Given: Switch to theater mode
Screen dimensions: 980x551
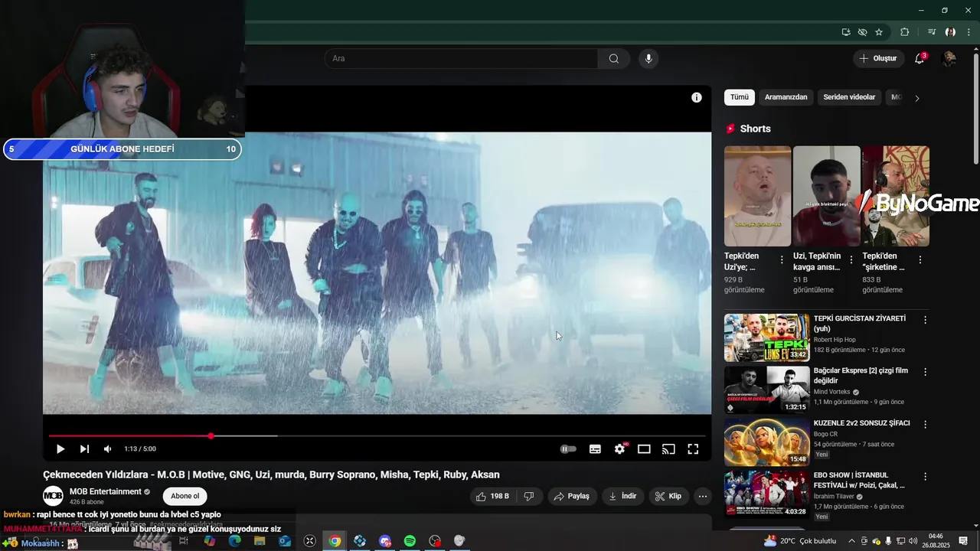Looking at the screenshot, I should (644, 449).
